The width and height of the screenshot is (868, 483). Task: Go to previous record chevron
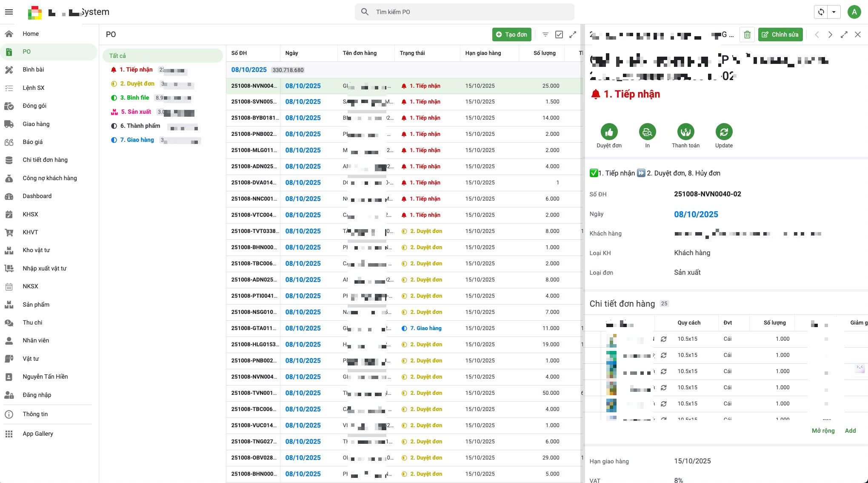[817, 34]
